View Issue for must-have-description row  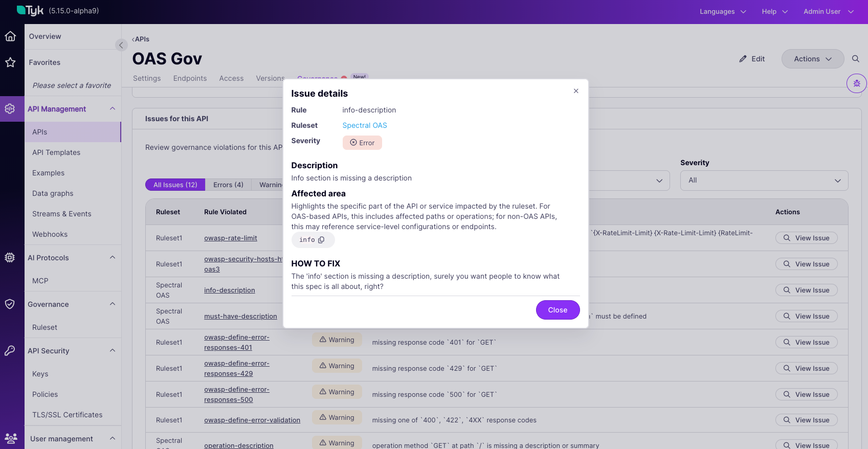click(807, 316)
